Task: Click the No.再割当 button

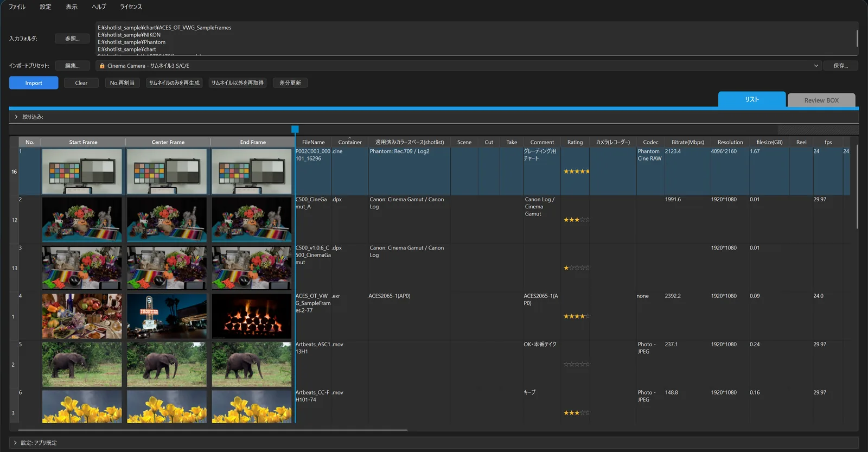Action: pos(122,83)
